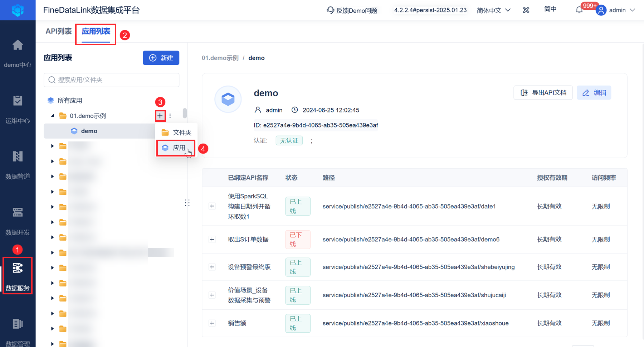Click the demo breadcrumb text
This screenshot has height=347, width=644.
coord(257,58)
